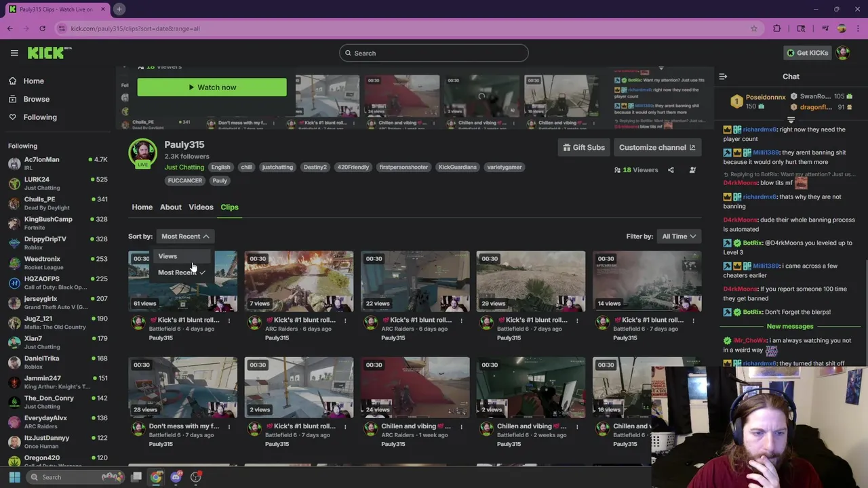Open the 22 views clip thumbnail

[x=415, y=281]
